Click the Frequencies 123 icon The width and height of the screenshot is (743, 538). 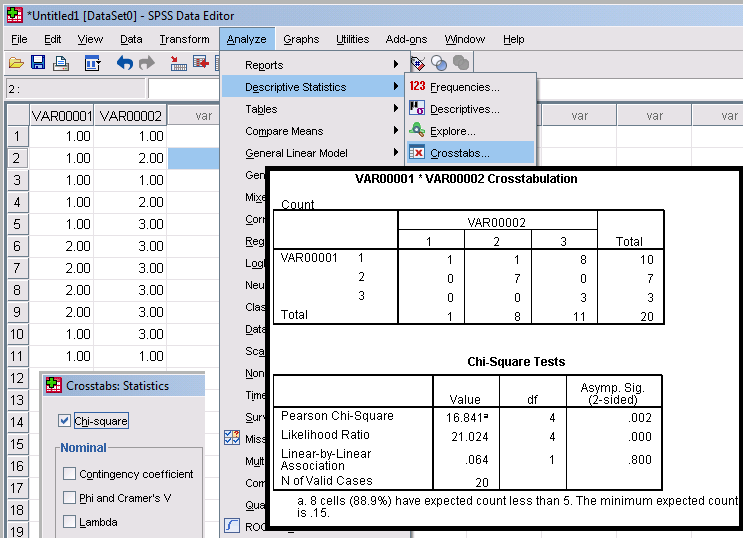417,86
